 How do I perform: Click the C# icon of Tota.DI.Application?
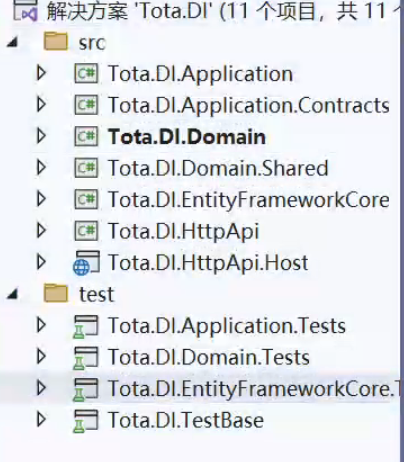tap(86, 73)
